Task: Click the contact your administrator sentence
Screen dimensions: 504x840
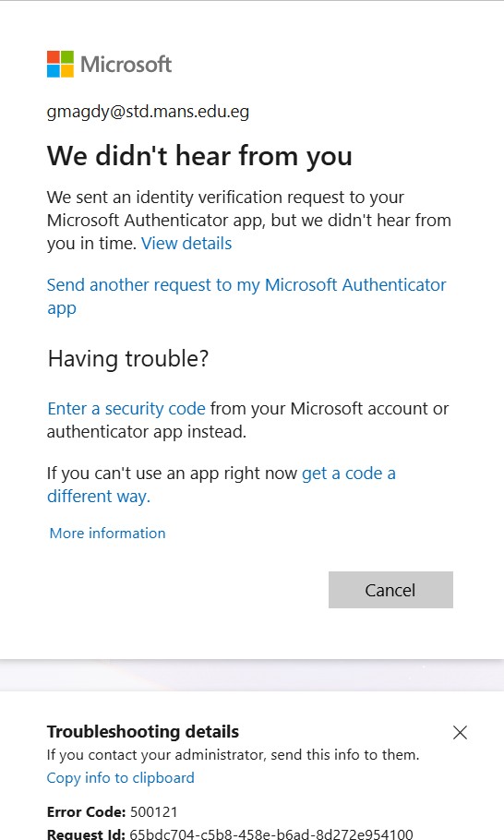Action: pyautogui.click(x=233, y=755)
